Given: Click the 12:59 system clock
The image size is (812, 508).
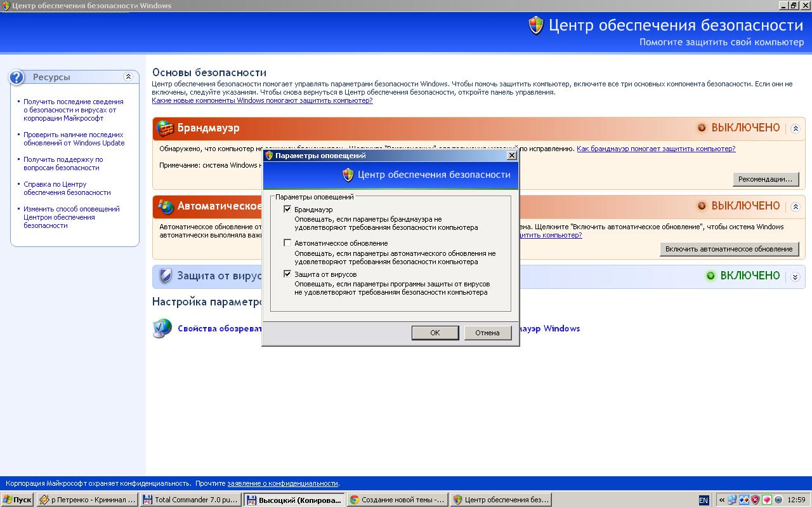Looking at the screenshot, I should pos(796,500).
